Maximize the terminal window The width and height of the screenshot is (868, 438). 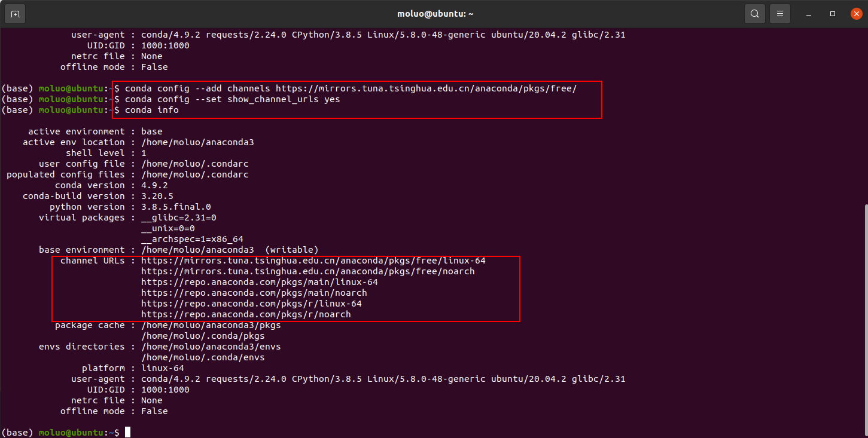(832, 14)
